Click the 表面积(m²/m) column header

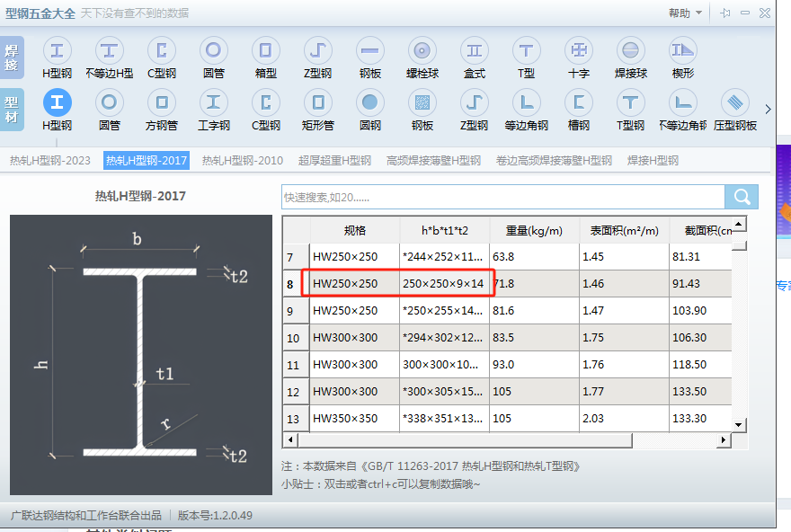point(624,230)
